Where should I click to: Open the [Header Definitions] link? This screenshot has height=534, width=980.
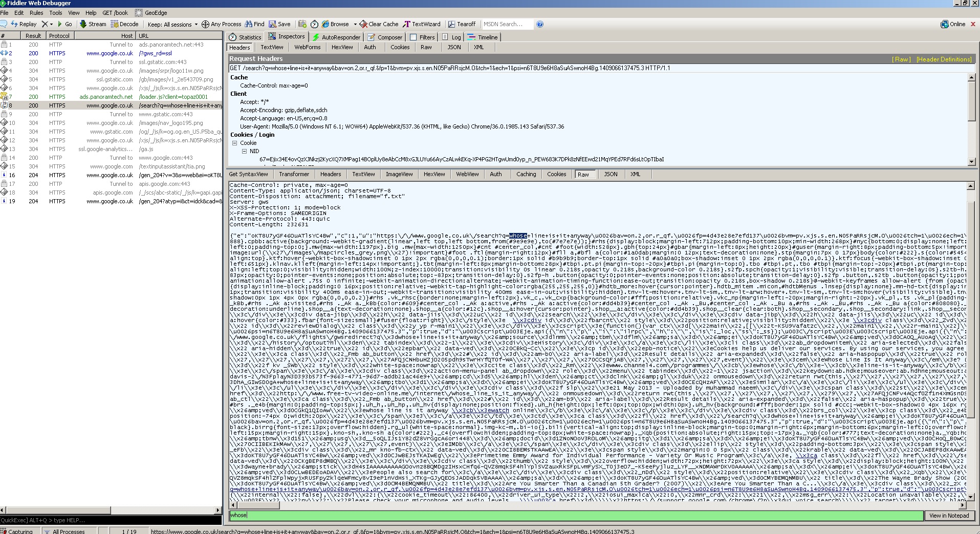point(944,59)
